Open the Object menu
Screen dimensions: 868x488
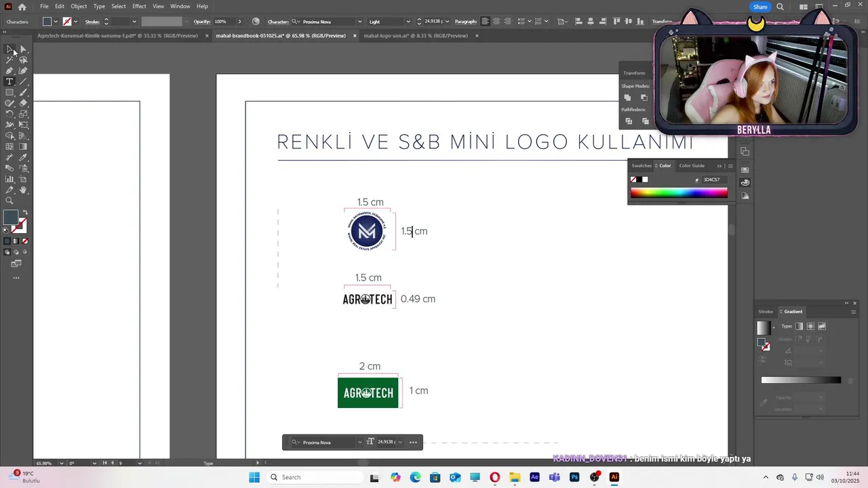coord(79,6)
